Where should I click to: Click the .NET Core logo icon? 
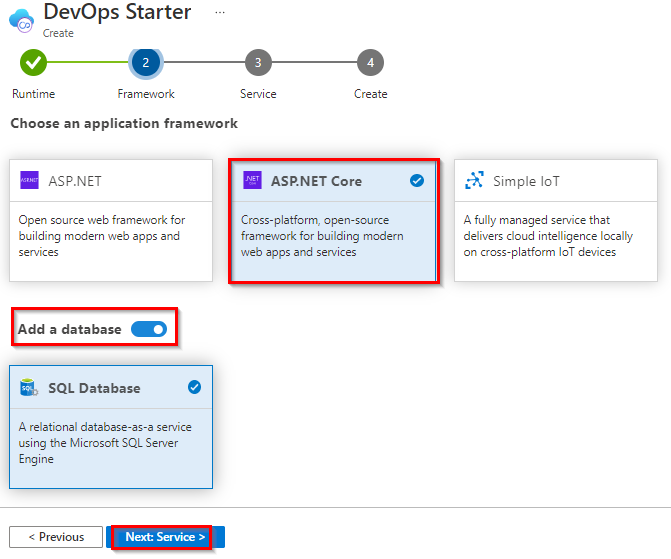pyautogui.click(x=252, y=181)
